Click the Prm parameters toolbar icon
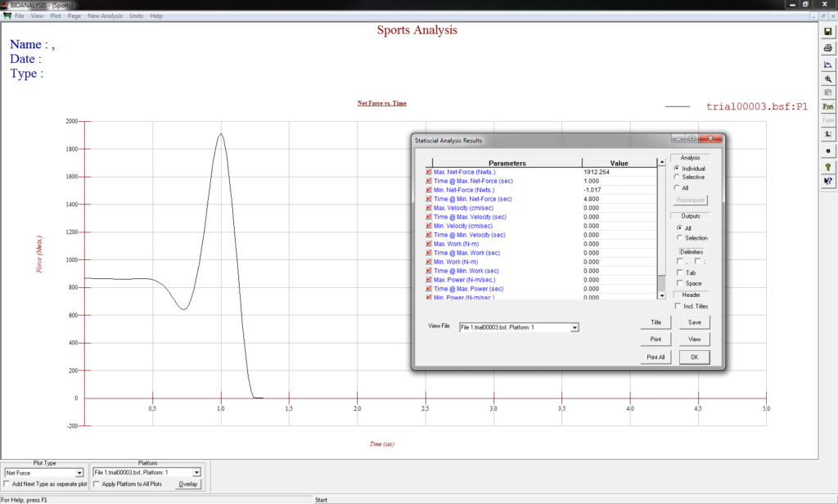This screenshot has height=504, width=838. (827, 106)
